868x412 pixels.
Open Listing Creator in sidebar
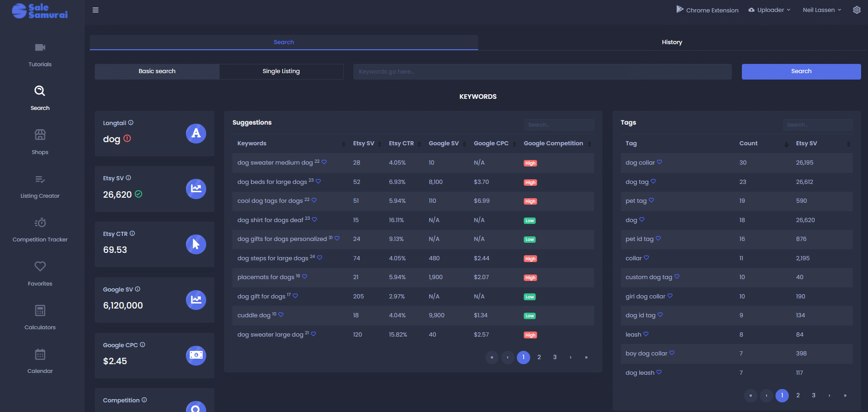(40, 187)
